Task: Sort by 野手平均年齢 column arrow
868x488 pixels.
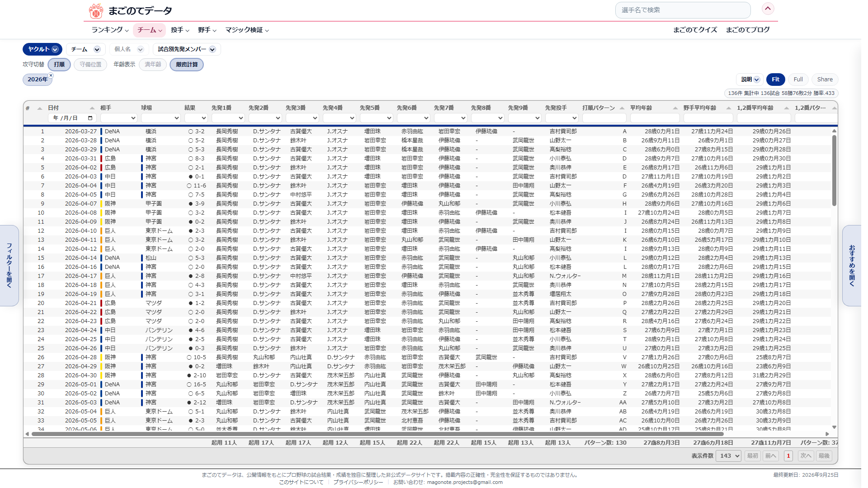Action: [x=729, y=108]
